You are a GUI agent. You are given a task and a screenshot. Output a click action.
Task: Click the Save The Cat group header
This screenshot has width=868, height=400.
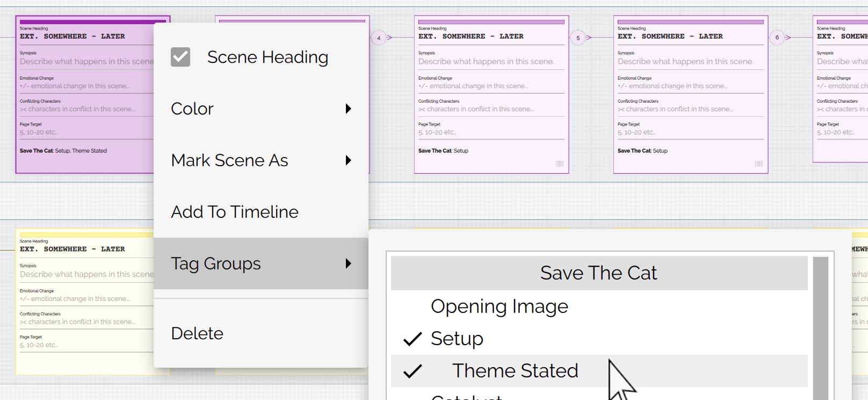point(599,273)
